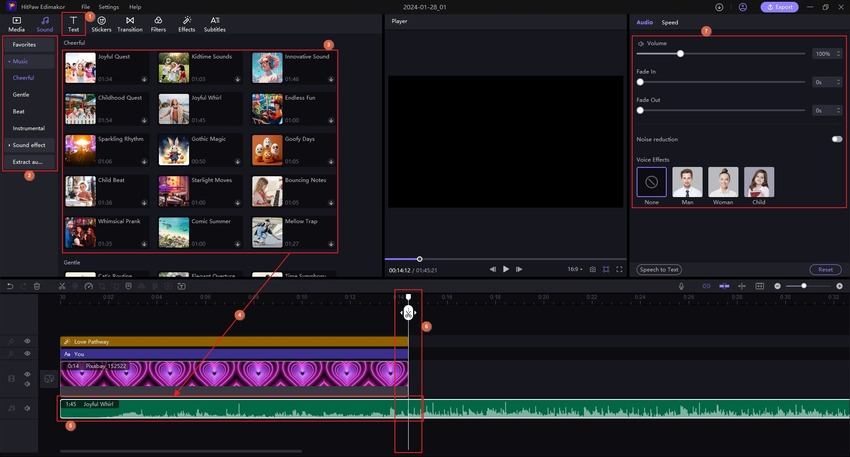
Task: Switch to the Text tab
Action: tap(73, 24)
